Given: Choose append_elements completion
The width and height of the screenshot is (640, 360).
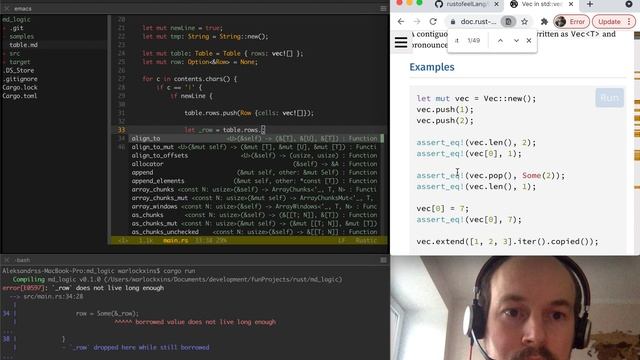Looking at the screenshot, I should click(254, 181).
